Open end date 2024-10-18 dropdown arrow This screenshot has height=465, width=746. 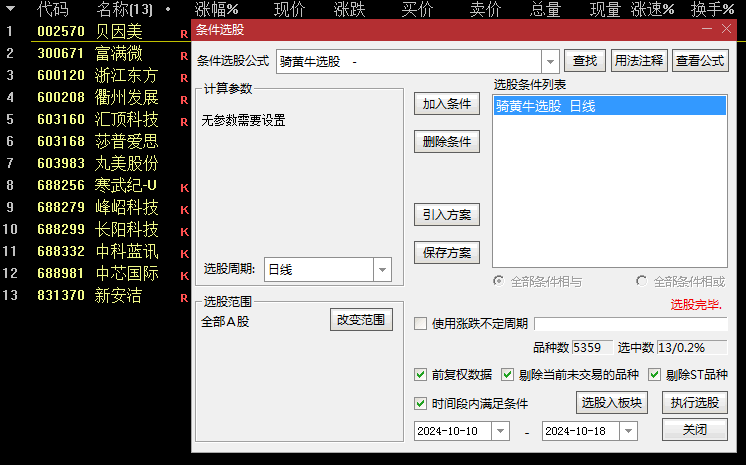[x=628, y=431]
